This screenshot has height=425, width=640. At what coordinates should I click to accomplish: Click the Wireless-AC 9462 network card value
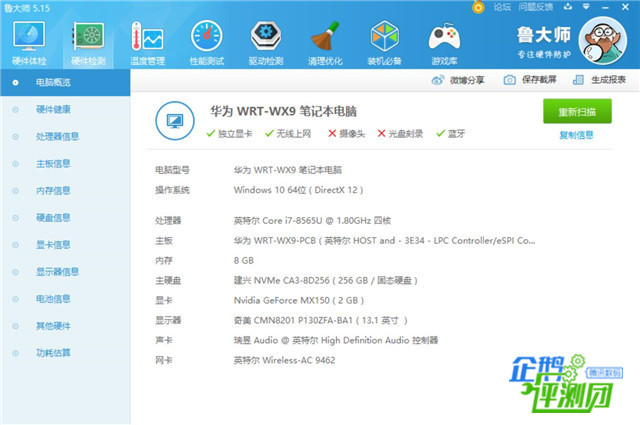(284, 360)
